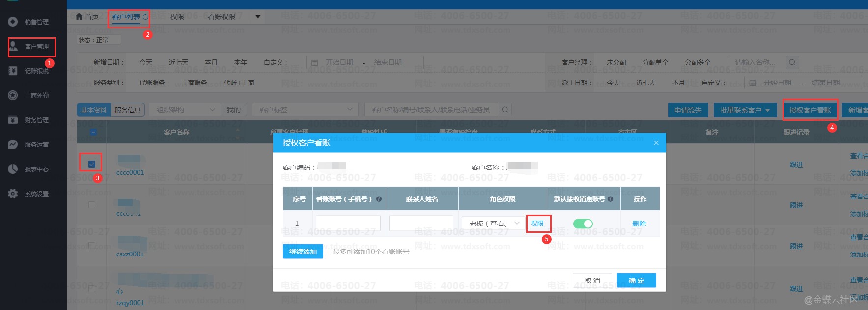868x310 pixels.
Task: Click the 权限 link in the dialog
Action: 537,224
